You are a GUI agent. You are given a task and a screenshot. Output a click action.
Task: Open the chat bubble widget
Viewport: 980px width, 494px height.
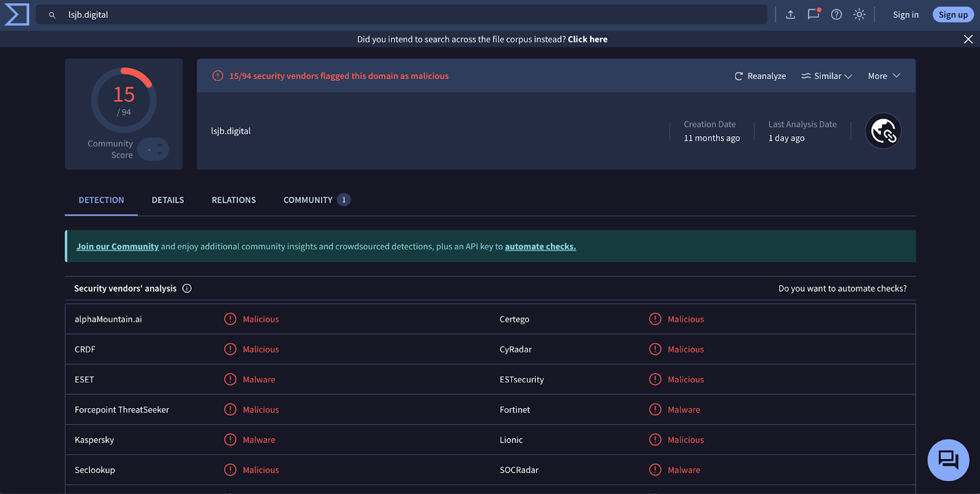coord(948,460)
